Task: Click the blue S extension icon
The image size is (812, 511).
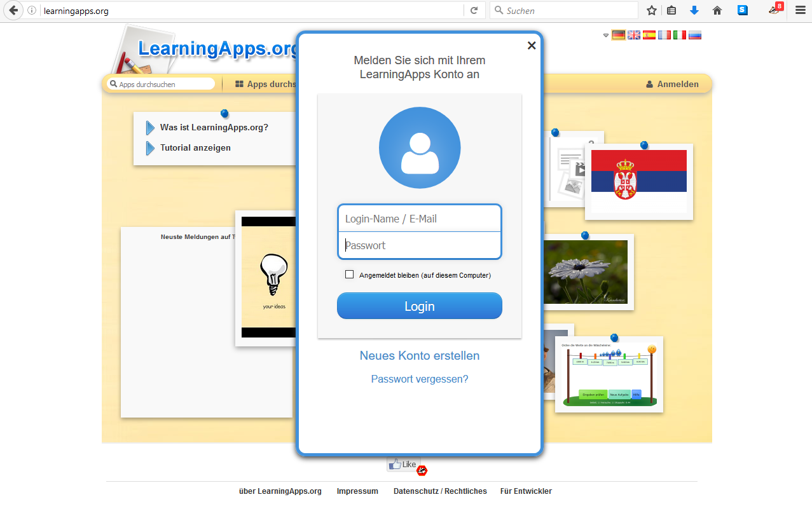Action: point(743,10)
